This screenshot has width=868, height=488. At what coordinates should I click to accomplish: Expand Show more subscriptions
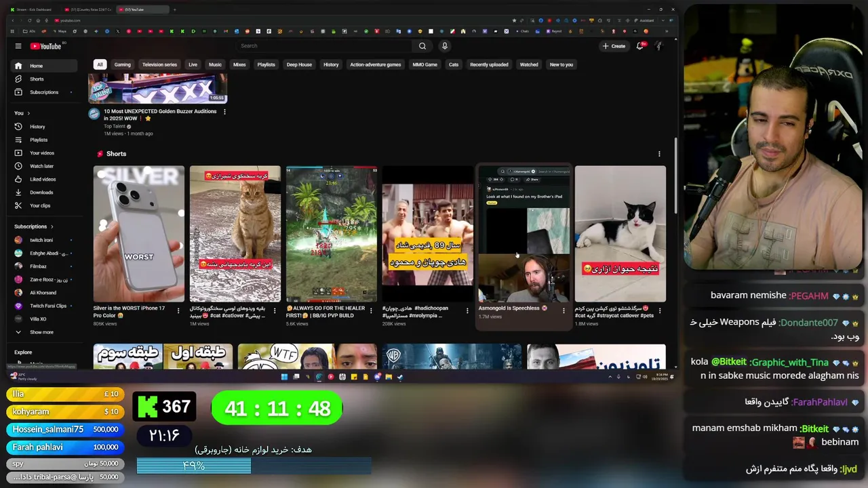point(44,332)
